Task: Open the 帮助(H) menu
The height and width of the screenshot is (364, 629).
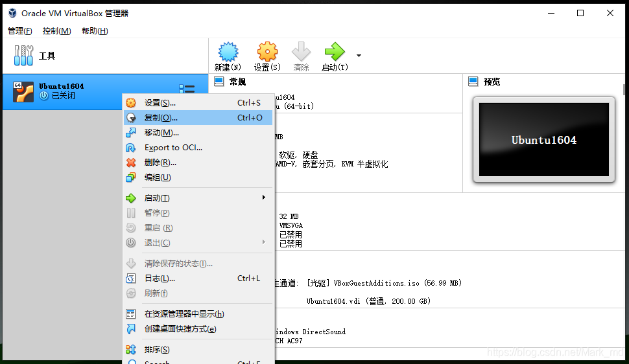Action: point(95,31)
